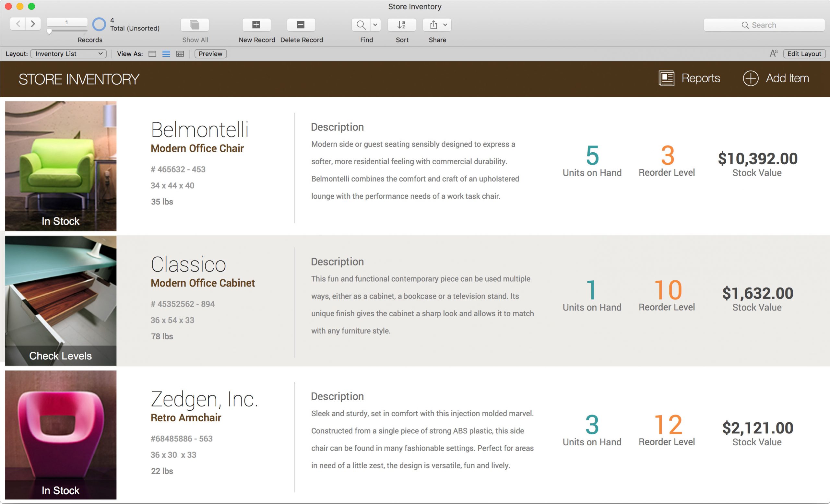
Task: Click the Delete Record icon
Action: tap(301, 25)
